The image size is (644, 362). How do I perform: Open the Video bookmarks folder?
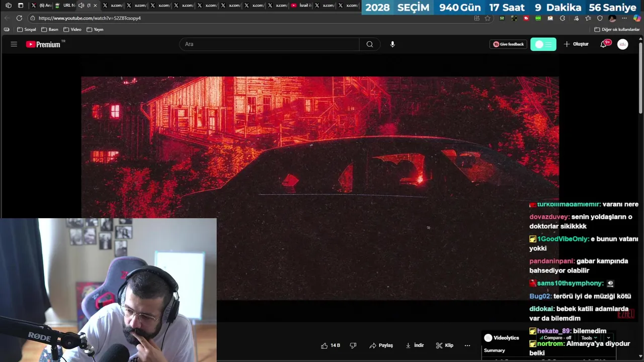72,30
